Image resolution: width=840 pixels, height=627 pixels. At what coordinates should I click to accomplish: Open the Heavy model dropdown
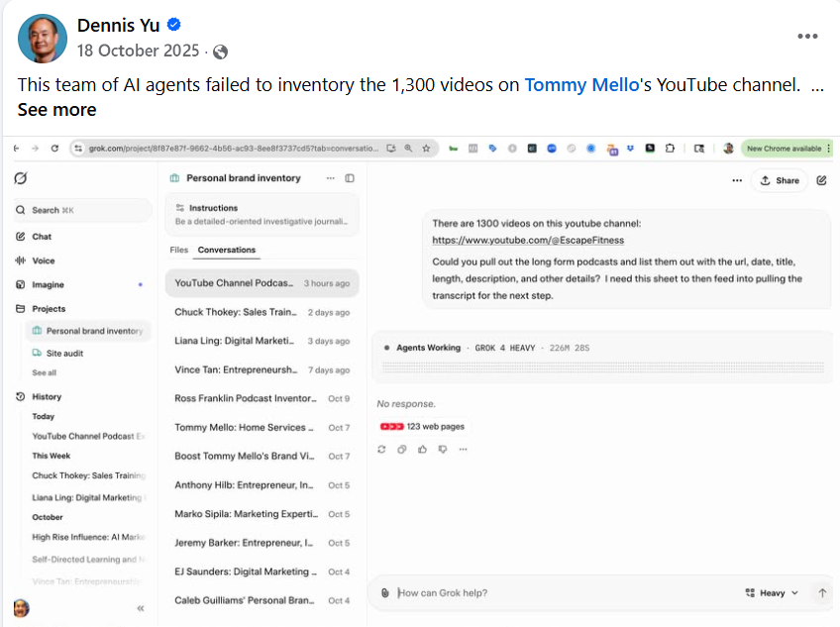click(772, 592)
